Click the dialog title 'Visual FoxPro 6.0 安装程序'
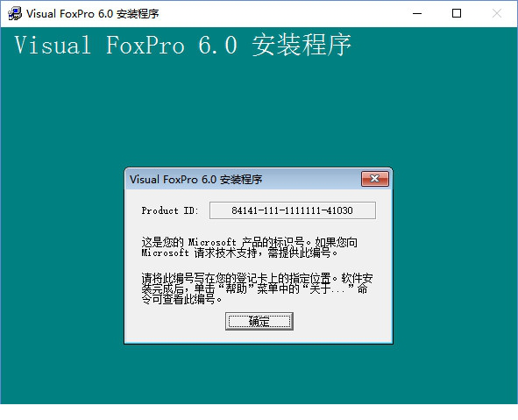The height and width of the screenshot is (420, 518). click(x=195, y=180)
